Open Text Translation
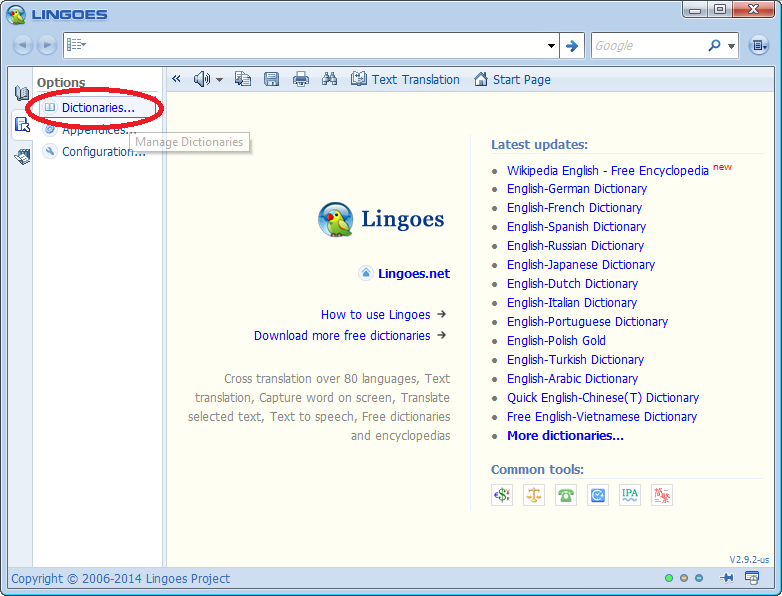 (404, 79)
